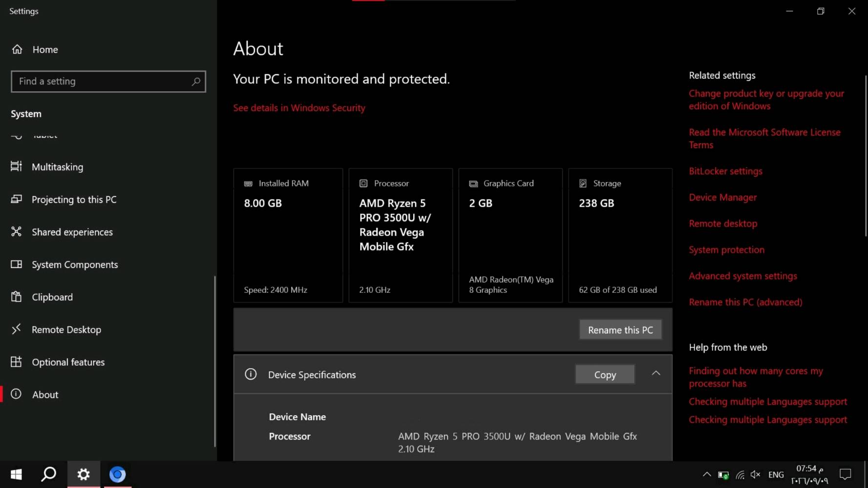
Task: Click first Checking multiple Languages support link
Action: click(x=768, y=402)
